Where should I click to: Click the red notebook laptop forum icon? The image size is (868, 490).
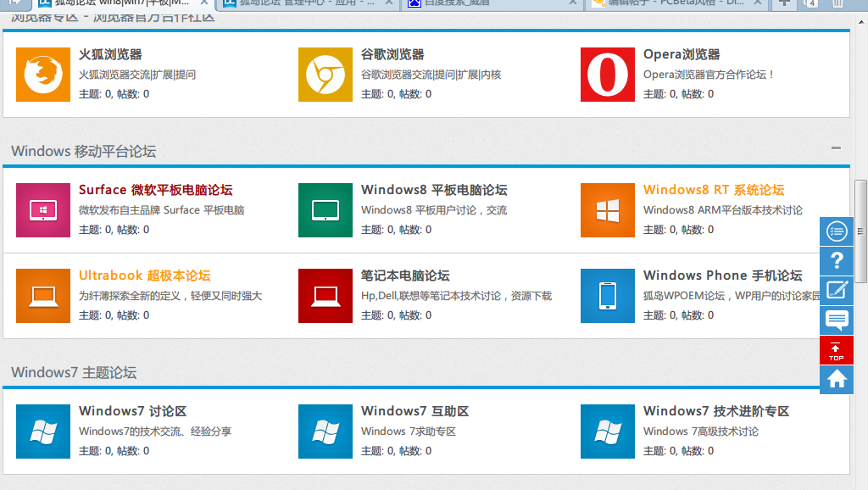click(x=325, y=296)
